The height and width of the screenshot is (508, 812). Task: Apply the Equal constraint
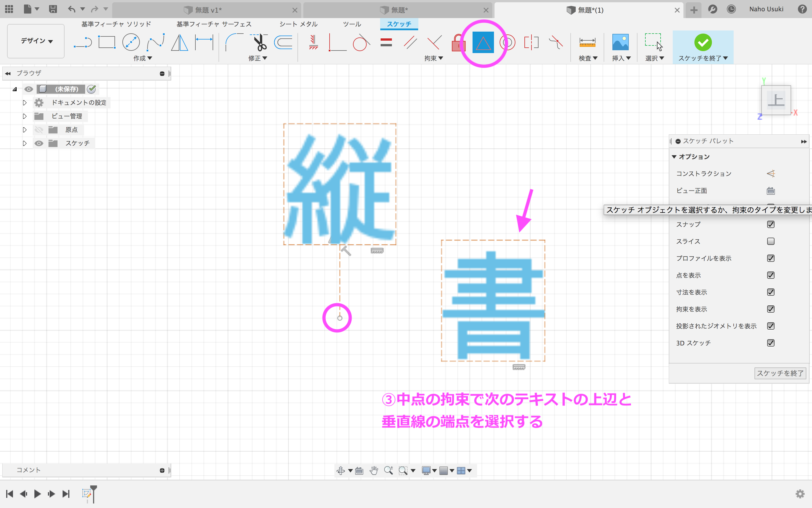pos(386,43)
